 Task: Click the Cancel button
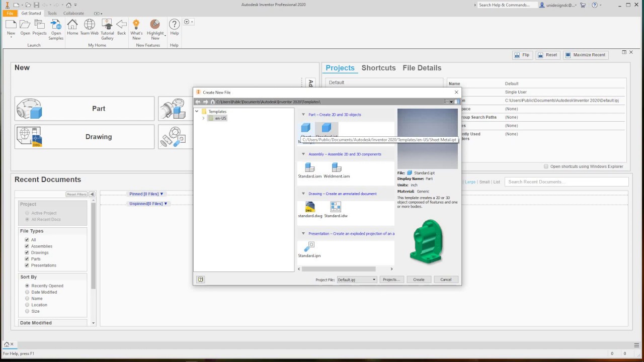tap(446, 280)
